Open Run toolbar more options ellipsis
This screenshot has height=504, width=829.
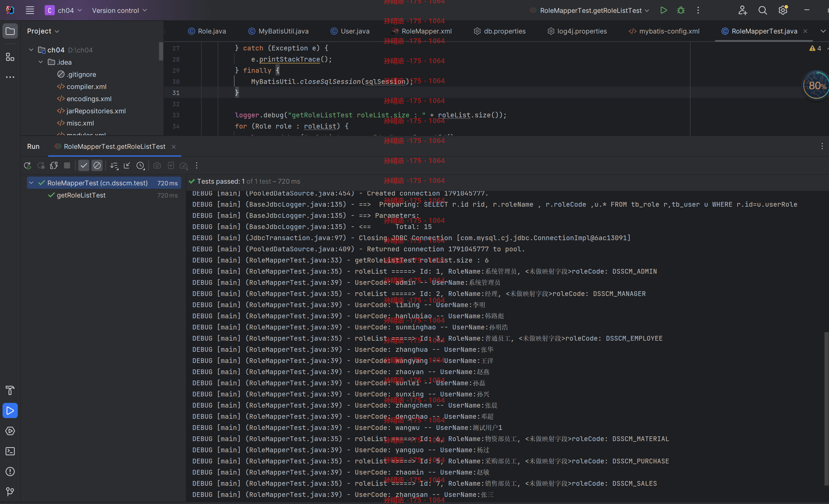[x=197, y=165]
